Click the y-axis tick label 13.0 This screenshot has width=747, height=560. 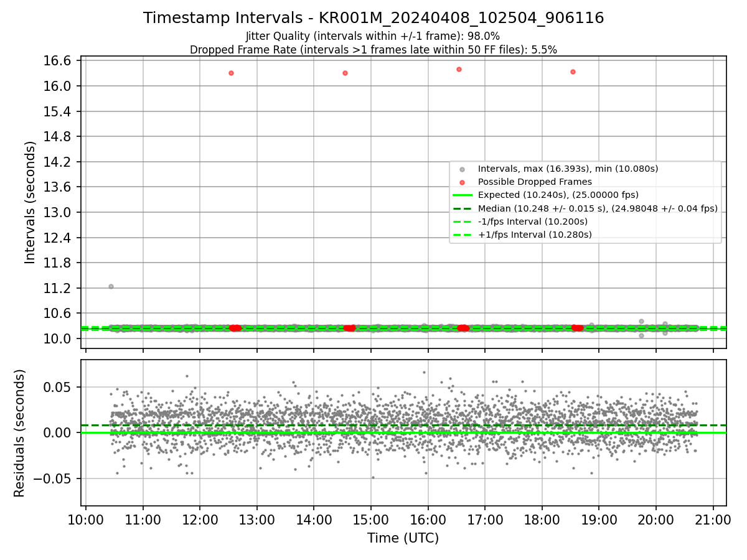[58, 212]
